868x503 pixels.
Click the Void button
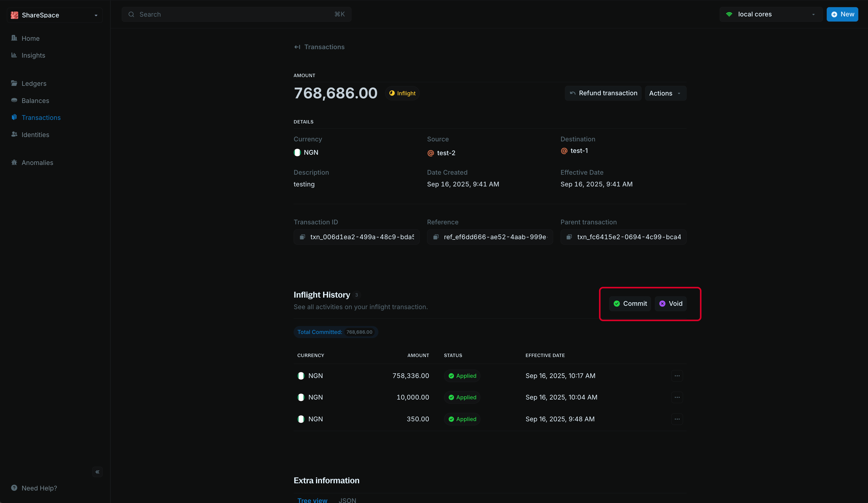(670, 304)
